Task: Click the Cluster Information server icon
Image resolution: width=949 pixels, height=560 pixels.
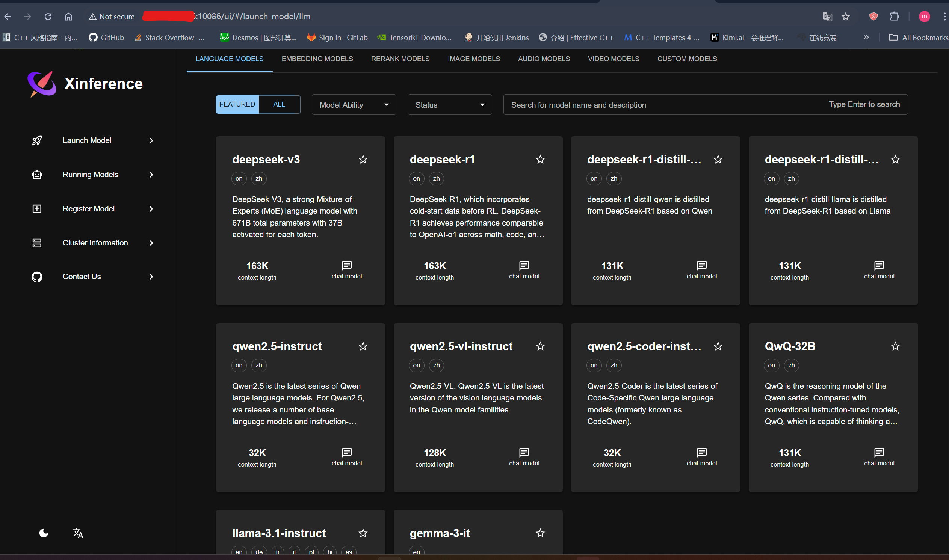Action: [x=37, y=242]
